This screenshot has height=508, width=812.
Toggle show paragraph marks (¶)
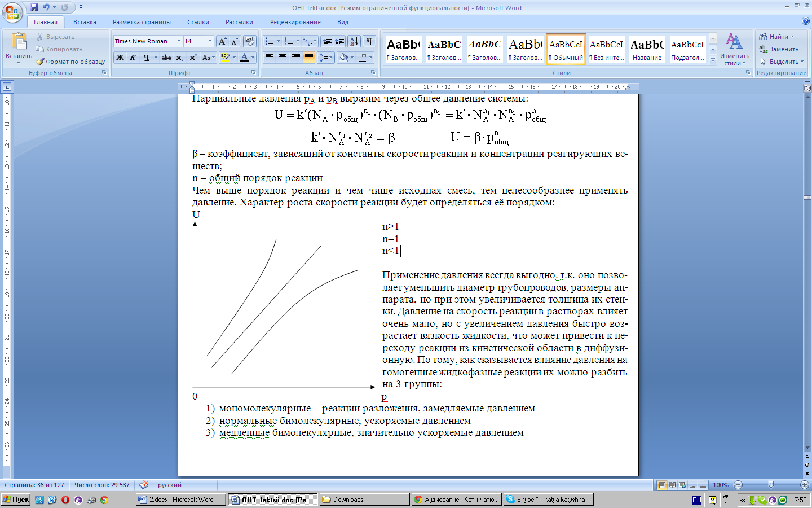pos(369,41)
